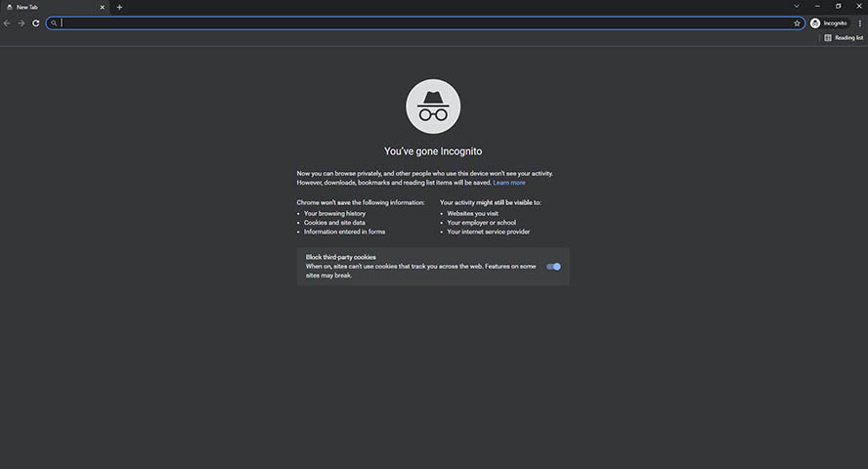Close the New Tab tab
This screenshot has width=868, height=469.
(x=102, y=7)
